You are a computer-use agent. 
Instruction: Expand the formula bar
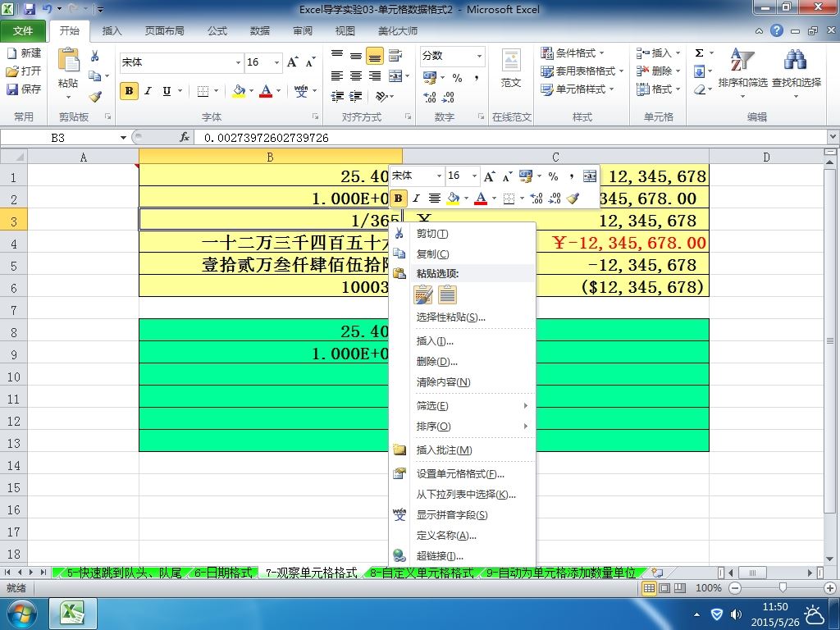(x=833, y=137)
